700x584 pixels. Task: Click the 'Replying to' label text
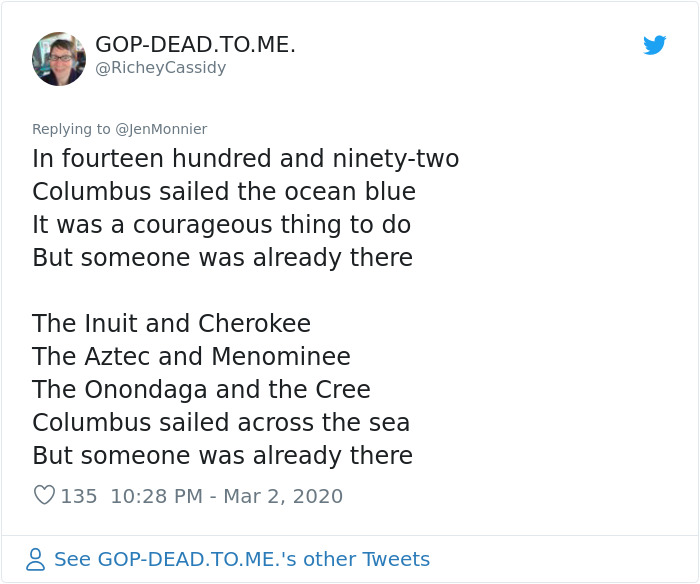click(x=71, y=129)
